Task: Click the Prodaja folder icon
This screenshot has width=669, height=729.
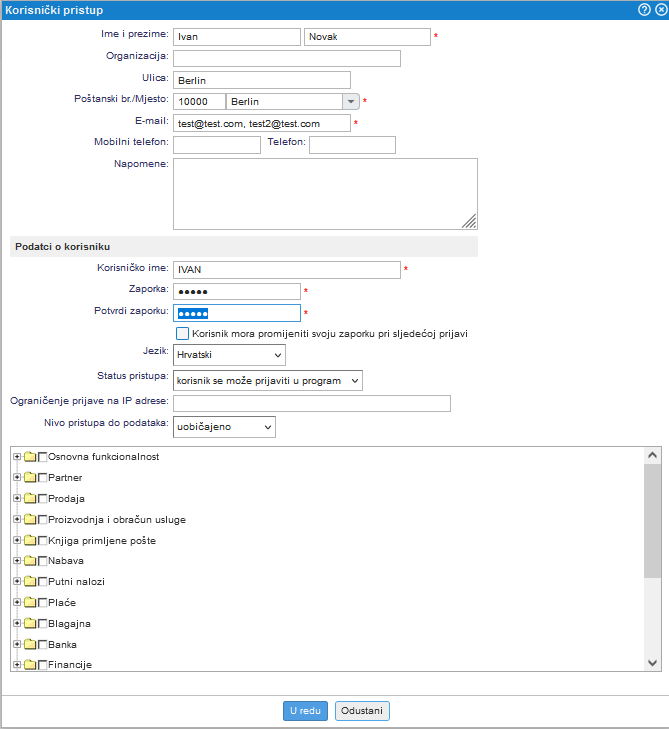Action: pyautogui.click(x=30, y=498)
